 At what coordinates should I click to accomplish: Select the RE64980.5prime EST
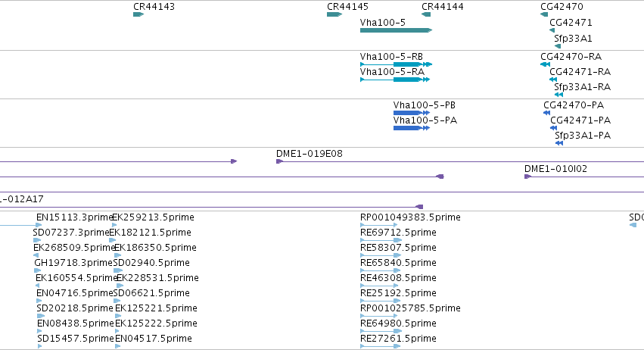(381, 331)
